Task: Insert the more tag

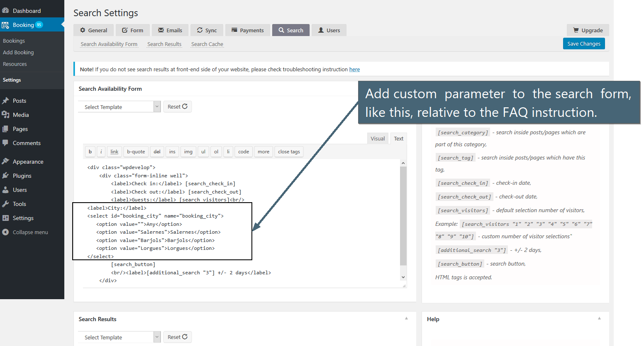Action: 263,152
